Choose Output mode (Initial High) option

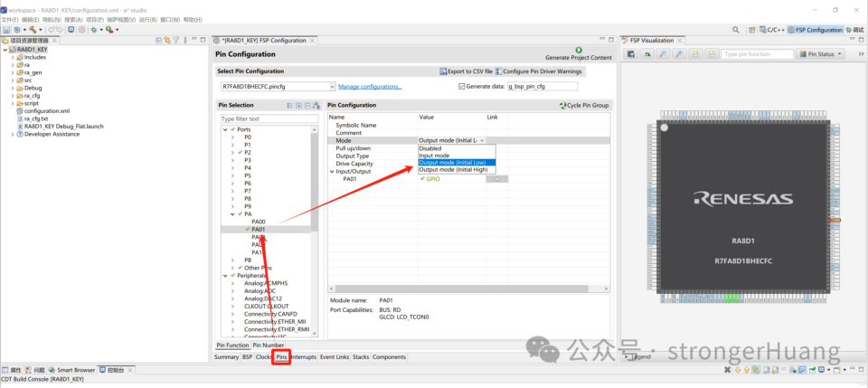click(x=457, y=170)
